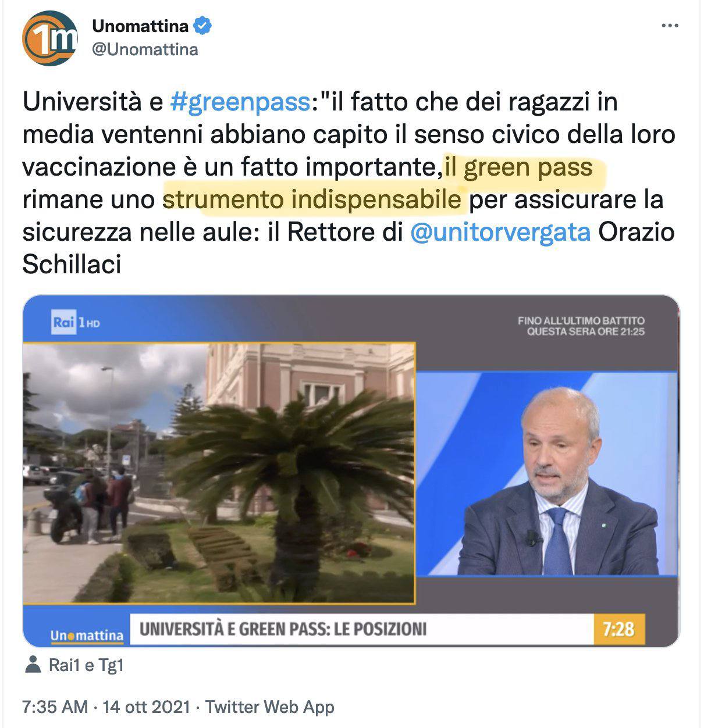Open the Rai1 e Tg1 tagged accounts

86,665
